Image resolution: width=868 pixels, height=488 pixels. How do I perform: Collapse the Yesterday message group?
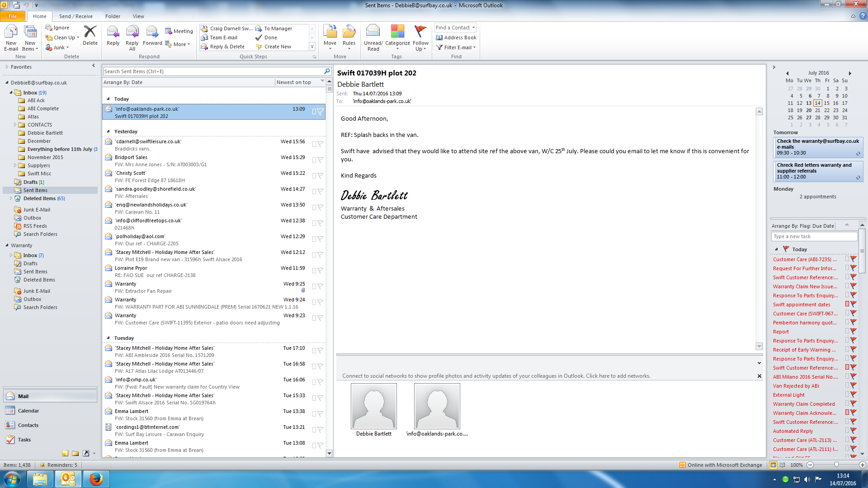click(x=108, y=131)
